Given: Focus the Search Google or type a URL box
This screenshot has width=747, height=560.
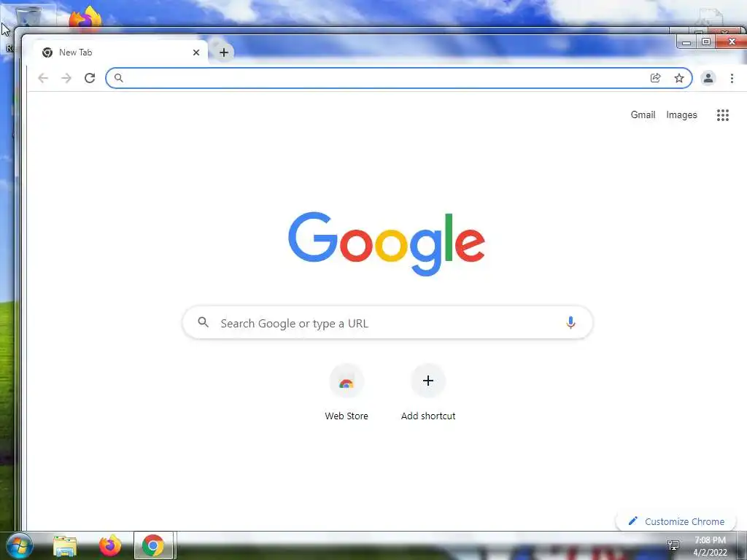Looking at the screenshot, I should tap(387, 323).
